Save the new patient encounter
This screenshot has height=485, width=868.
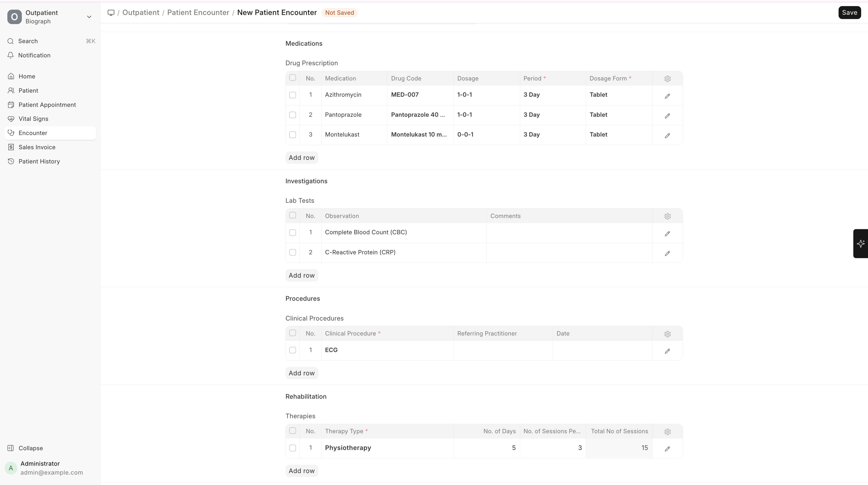pos(849,12)
